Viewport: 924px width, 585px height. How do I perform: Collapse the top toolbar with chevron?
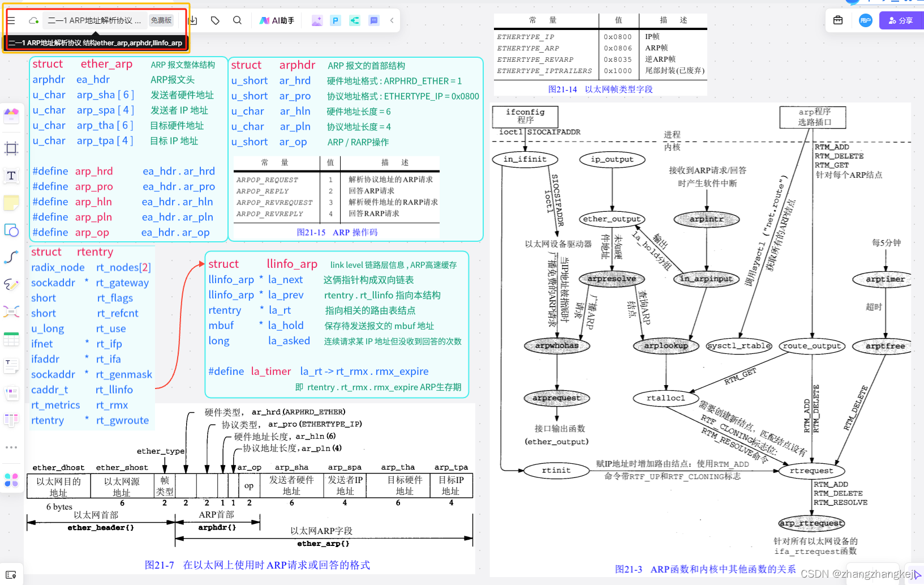[392, 20]
